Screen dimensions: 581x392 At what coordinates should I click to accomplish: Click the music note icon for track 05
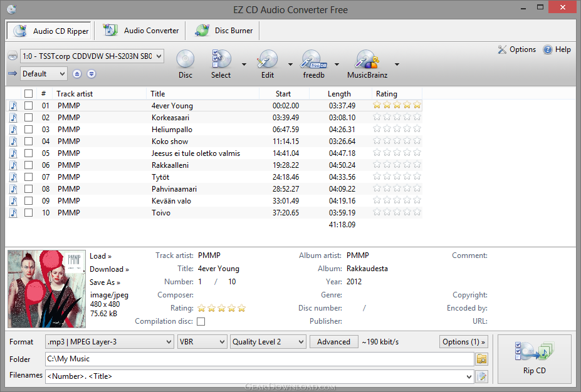click(x=13, y=153)
